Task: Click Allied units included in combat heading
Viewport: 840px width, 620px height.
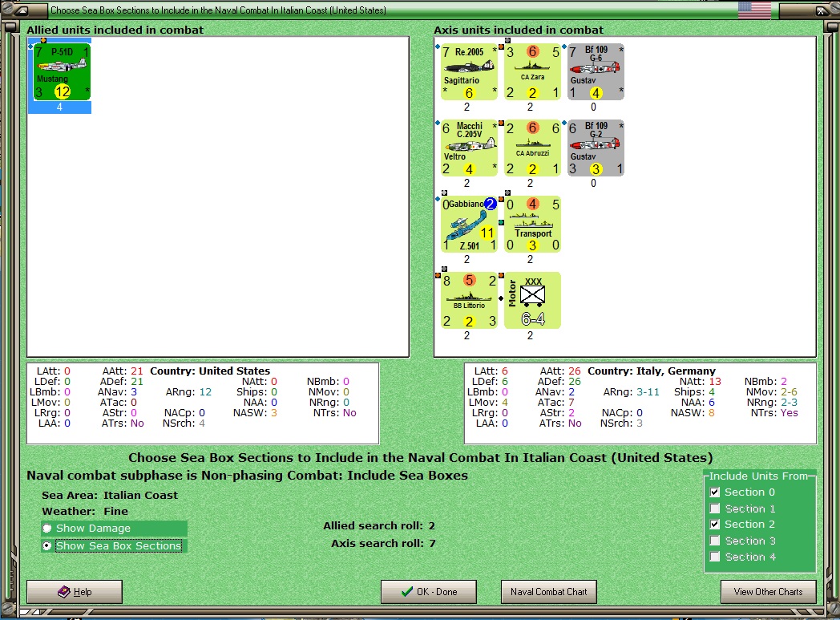Action: click(115, 30)
